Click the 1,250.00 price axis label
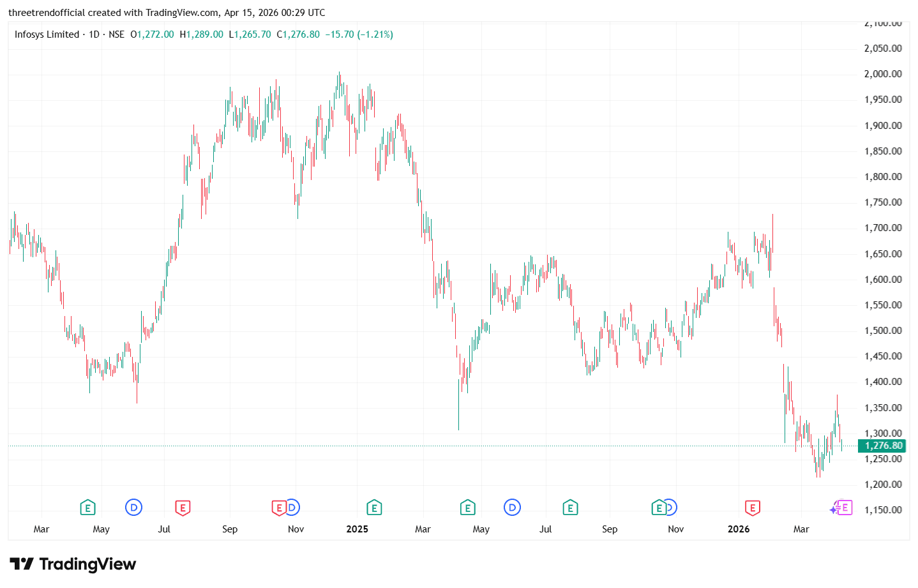 point(883,459)
